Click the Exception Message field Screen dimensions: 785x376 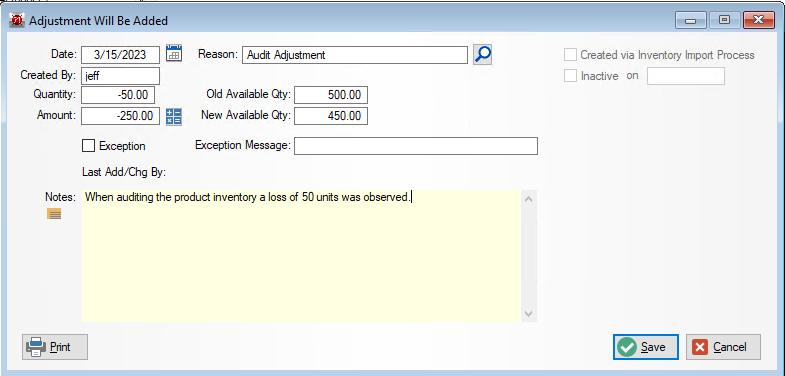tap(416, 146)
